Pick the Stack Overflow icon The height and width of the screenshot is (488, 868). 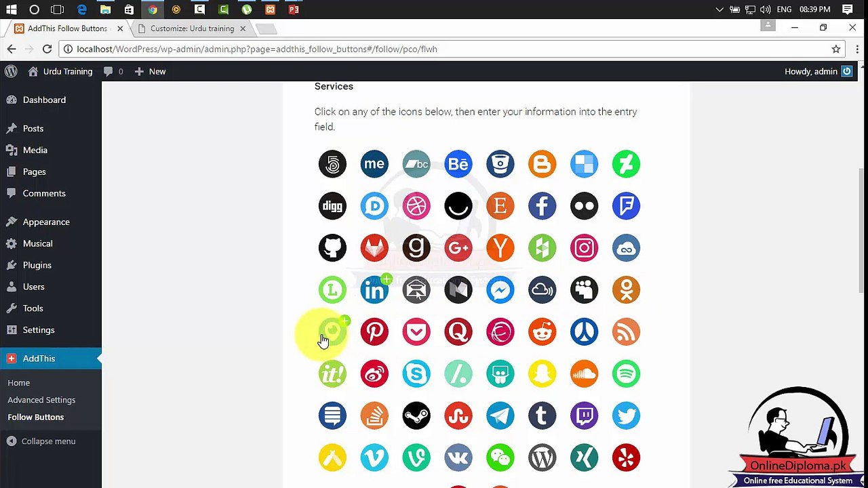pyautogui.click(x=374, y=416)
